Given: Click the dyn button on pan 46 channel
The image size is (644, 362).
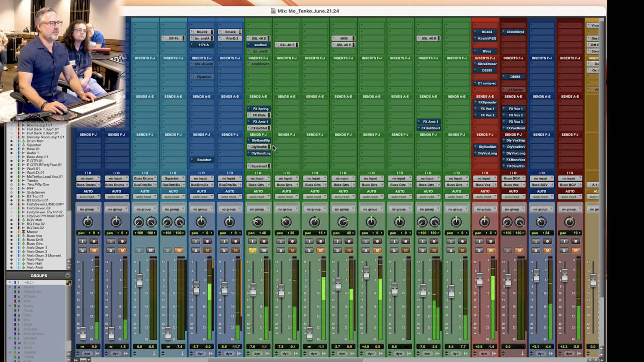Looking at the screenshot, I should pyautogui.click(x=257, y=353).
